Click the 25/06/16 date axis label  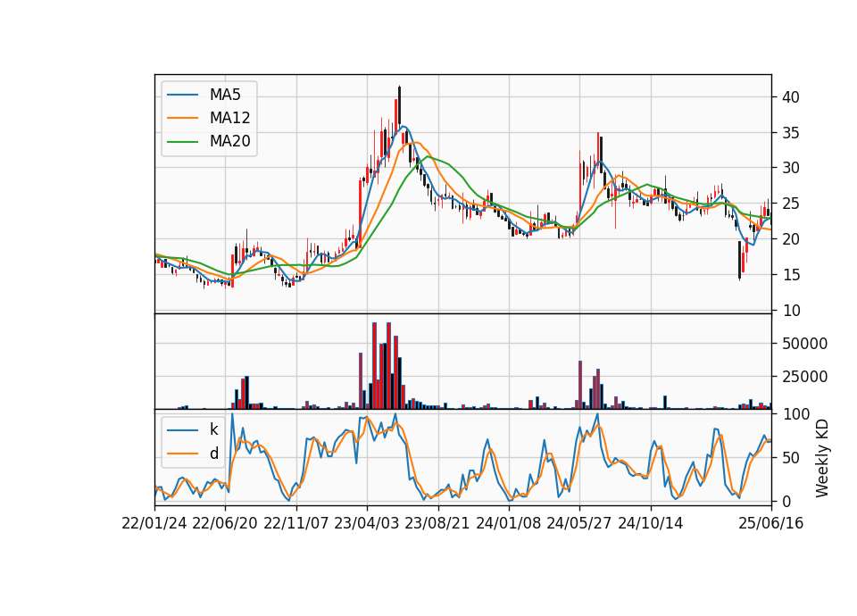coord(771,523)
